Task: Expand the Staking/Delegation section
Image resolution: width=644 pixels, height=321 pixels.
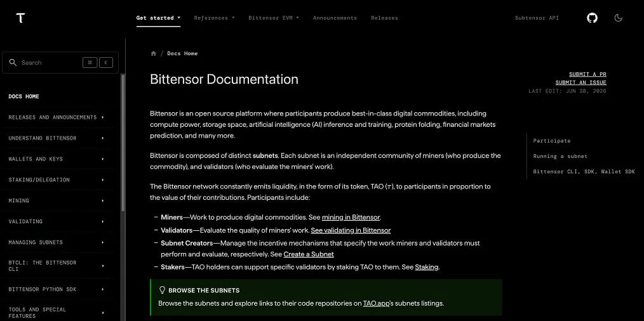Action: 57,180
